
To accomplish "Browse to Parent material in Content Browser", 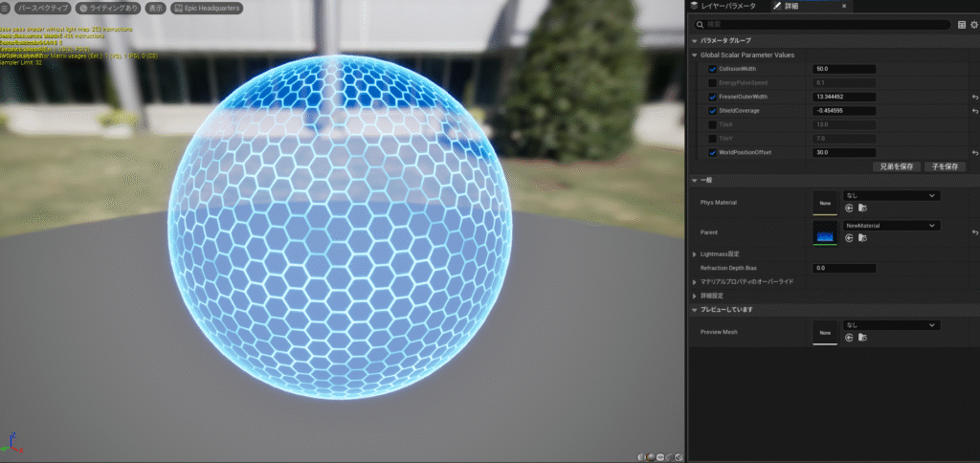I will point(862,238).
